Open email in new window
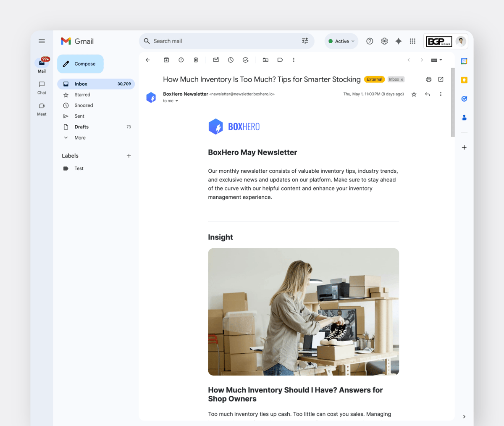This screenshot has width=504, height=426. click(441, 79)
